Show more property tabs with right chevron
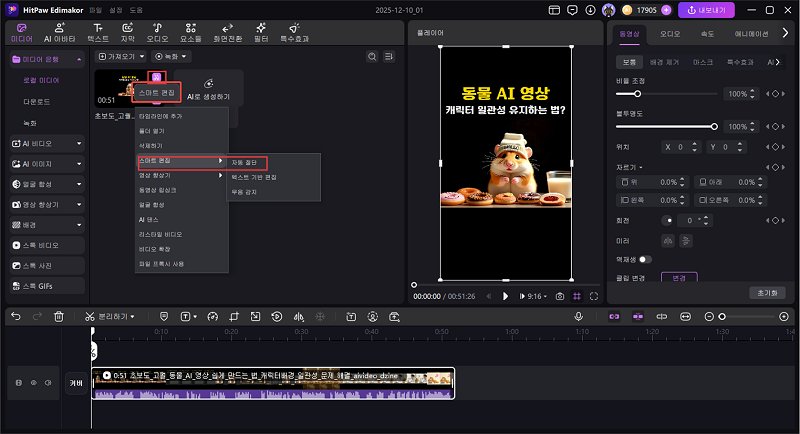800x434 pixels. 785,34
